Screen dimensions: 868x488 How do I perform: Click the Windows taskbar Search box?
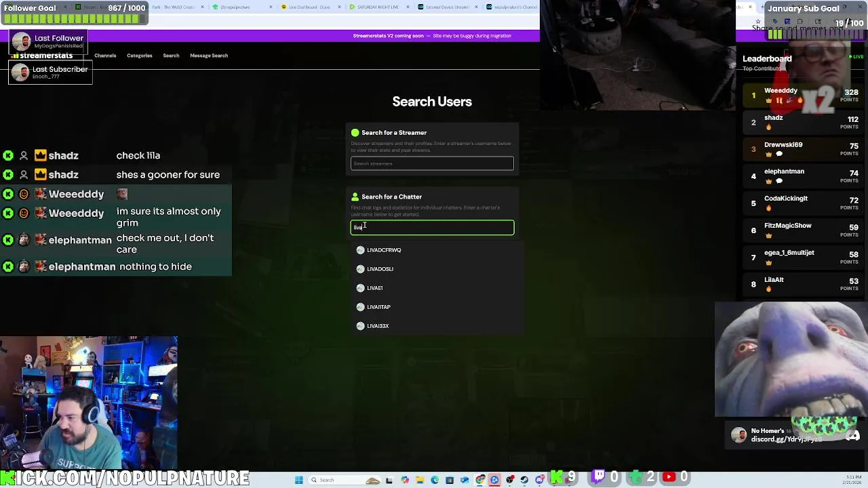[x=344, y=480]
